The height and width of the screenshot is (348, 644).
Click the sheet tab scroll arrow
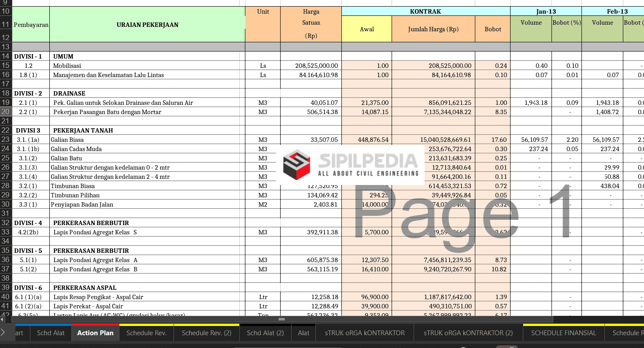pos(3,333)
